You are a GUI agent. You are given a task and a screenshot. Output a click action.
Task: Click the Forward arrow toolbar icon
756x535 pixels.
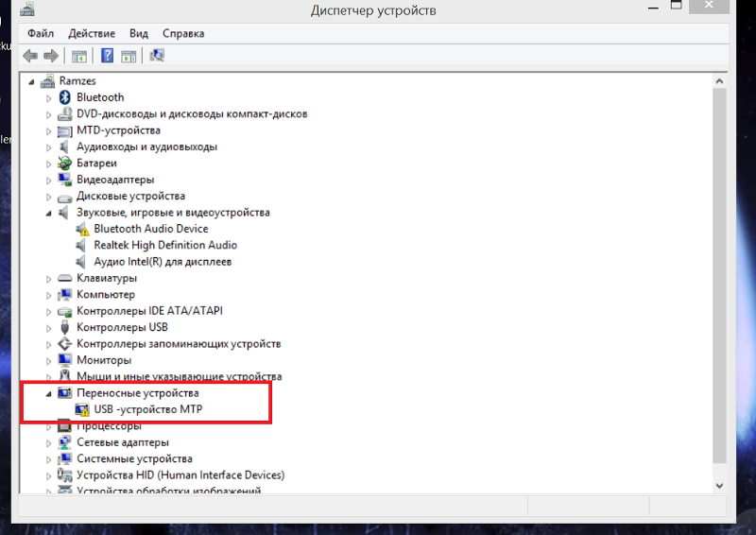[x=51, y=56]
